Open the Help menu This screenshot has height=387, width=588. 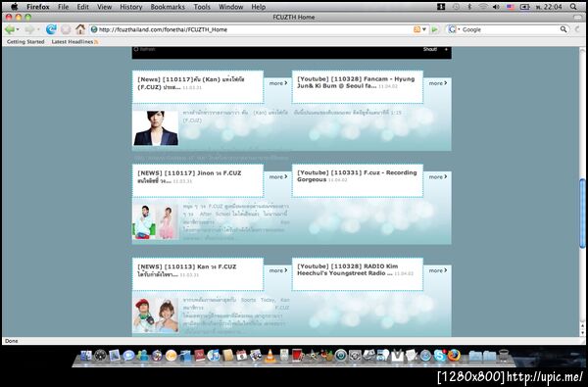pyautogui.click(x=259, y=7)
